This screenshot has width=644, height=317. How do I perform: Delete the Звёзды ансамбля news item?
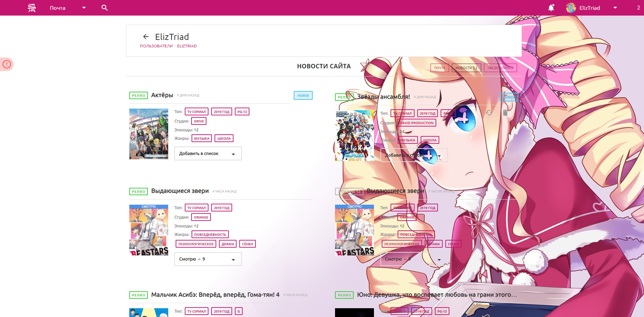point(505,113)
